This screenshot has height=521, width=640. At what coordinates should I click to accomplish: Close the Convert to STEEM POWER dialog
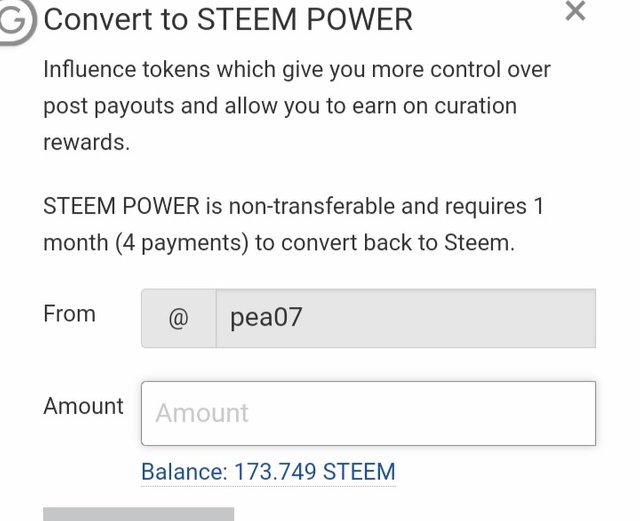click(x=576, y=11)
